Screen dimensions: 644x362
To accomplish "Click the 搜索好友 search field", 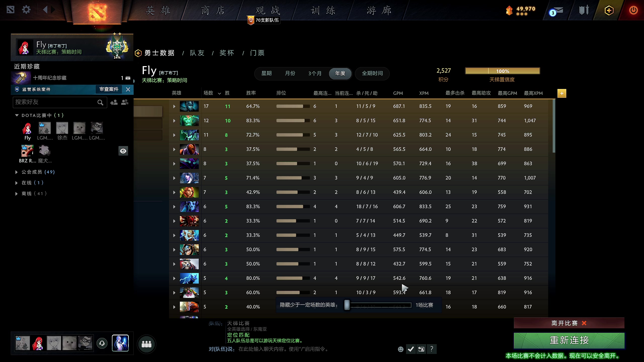I will 60,102.
